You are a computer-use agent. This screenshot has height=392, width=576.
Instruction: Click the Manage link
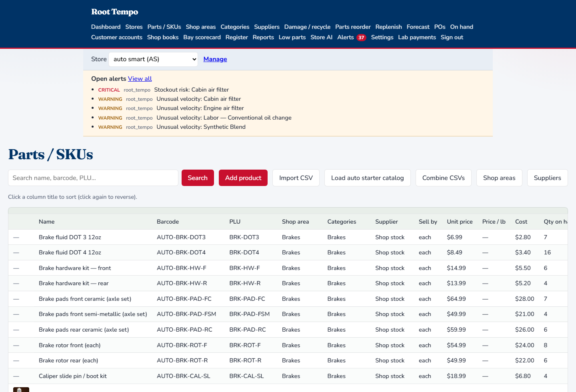(x=215, y=59)
